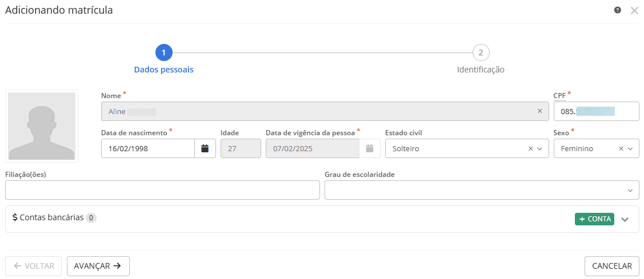Click the Feminino value in Sexo
Screen dimensions: 644x279
[577, 148]
